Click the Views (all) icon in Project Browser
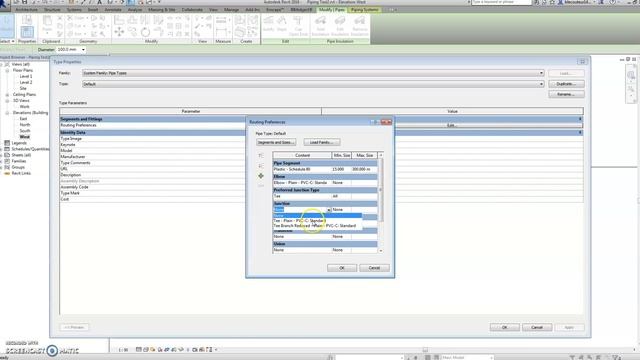Image resolution: width=640 pixels, height=360 pixels. tap(7, 64)
